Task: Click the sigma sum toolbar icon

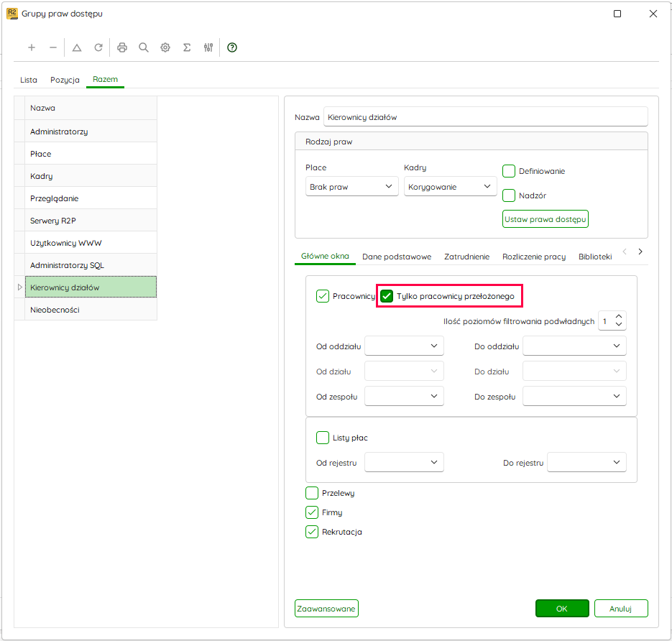Action: pos(187,47)
